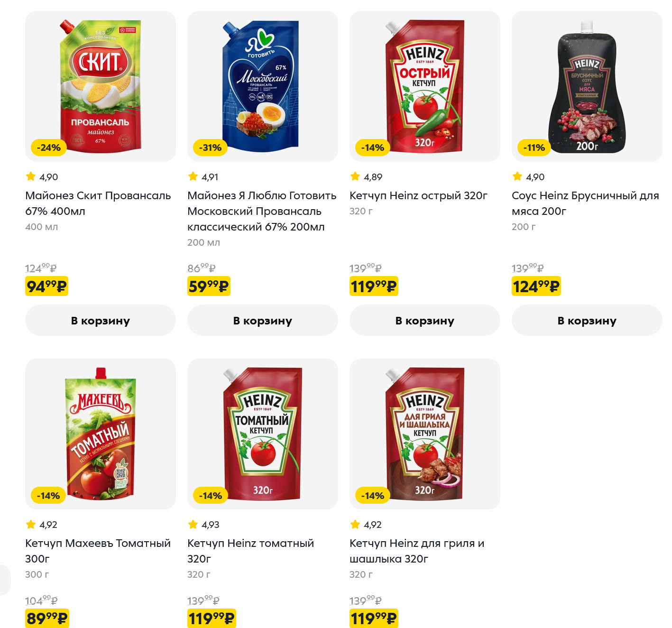Click the -31% discount badge
The image size is (672, 628).
click(210, 148)
